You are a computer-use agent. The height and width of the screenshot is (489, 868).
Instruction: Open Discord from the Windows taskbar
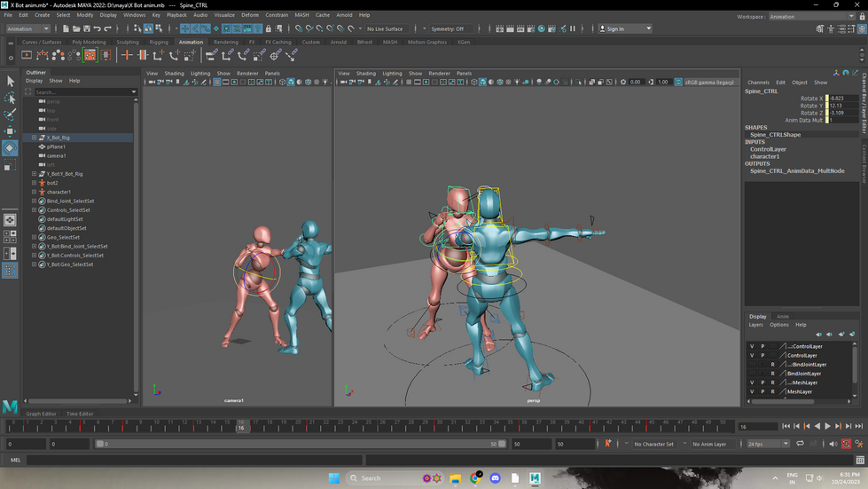coord(495,478)
